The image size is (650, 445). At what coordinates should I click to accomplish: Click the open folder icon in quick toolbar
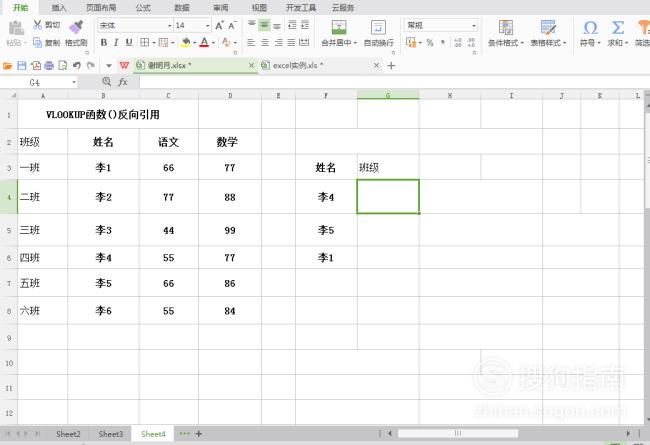[x=7, y=66]
